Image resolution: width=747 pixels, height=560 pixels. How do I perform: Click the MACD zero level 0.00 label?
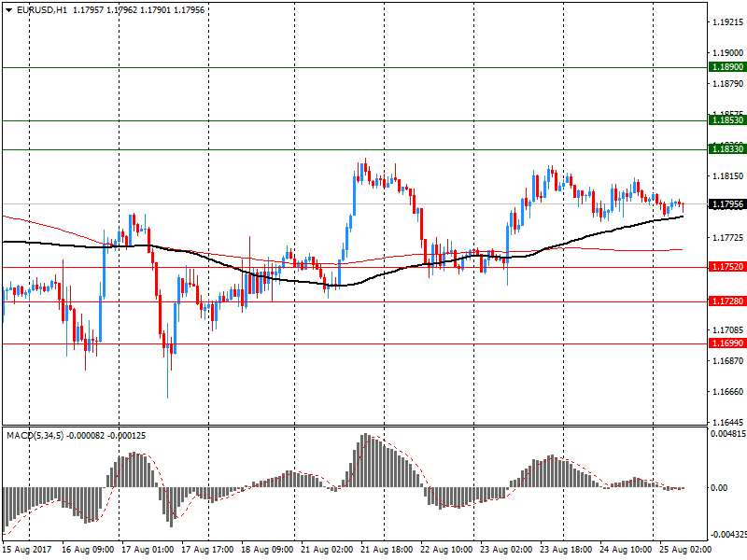pyautogui.click(x=719, y=488)
